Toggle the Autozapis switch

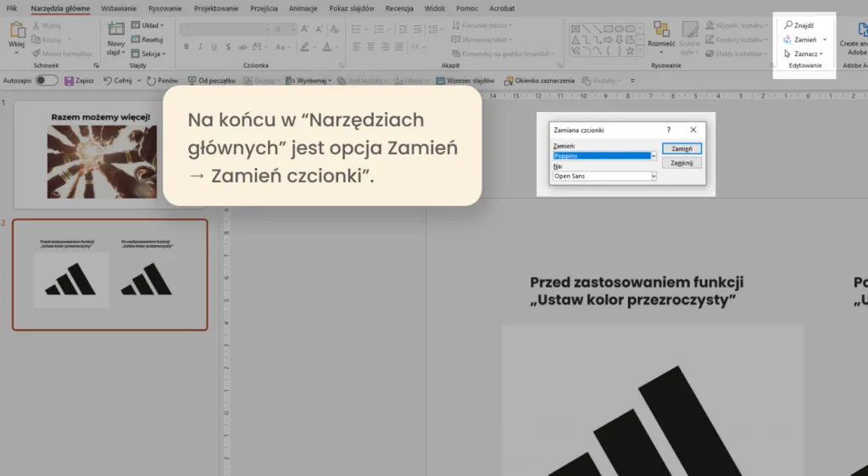click(47, 81)
